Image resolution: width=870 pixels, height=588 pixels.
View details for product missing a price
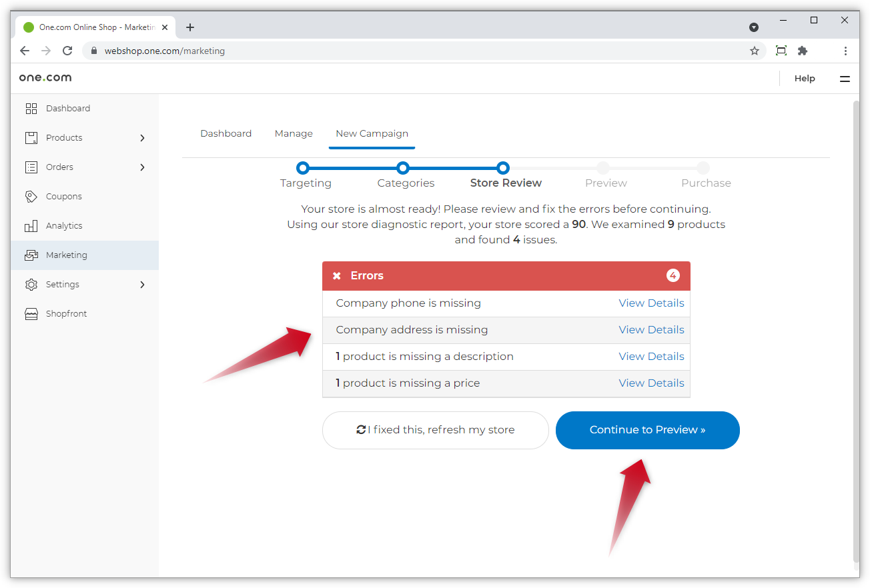click(x=651, y=383)
